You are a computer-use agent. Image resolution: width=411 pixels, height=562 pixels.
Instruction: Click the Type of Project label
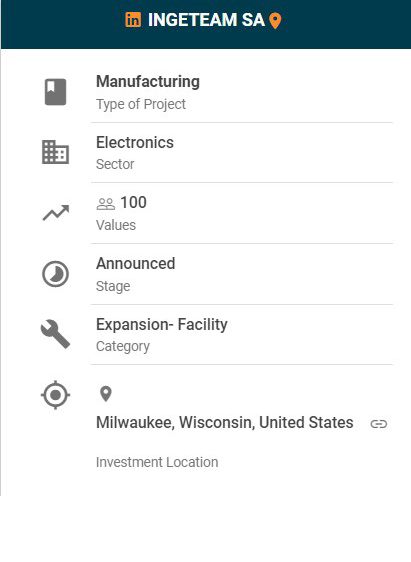click(141, 104)
